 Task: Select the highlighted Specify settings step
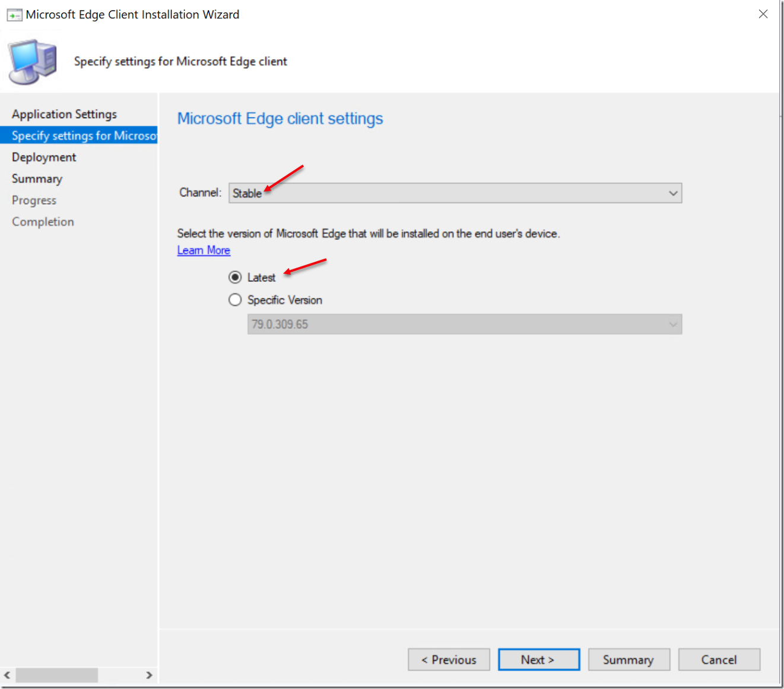point(79,135)
